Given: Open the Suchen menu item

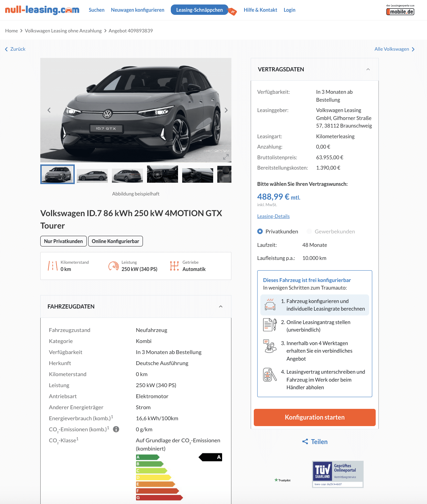Looking at the screenshot, I should pos(96,10).
